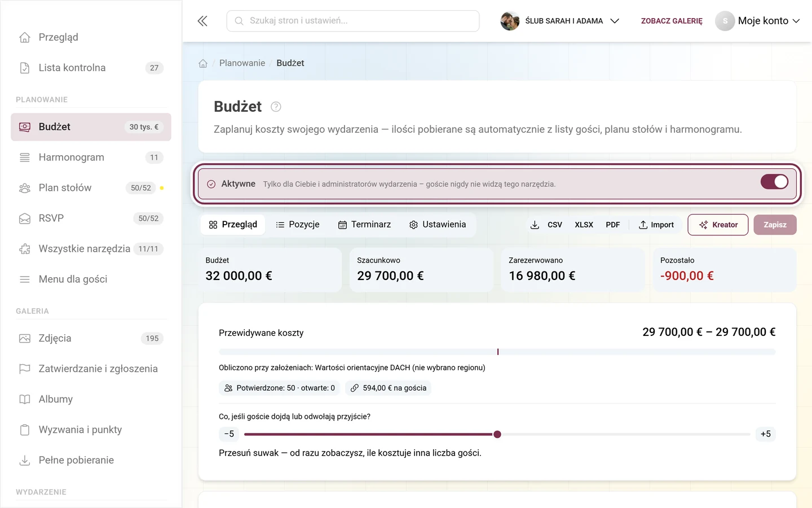The height and width of the screenshot is (508, 812).
Task: Open Zatwierdzanie i zgłoszenia in sidebar
Action: [91, 369]
